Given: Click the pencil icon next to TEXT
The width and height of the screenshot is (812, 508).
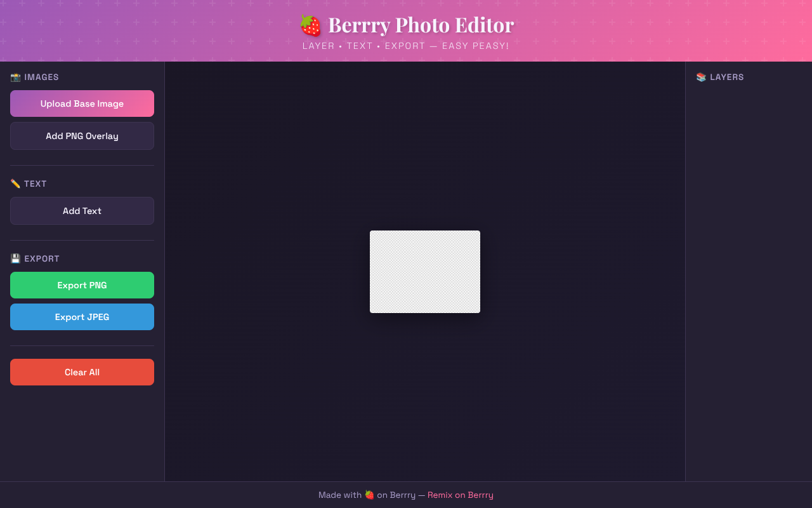Looking at the screenshot, I should [15, 184].
